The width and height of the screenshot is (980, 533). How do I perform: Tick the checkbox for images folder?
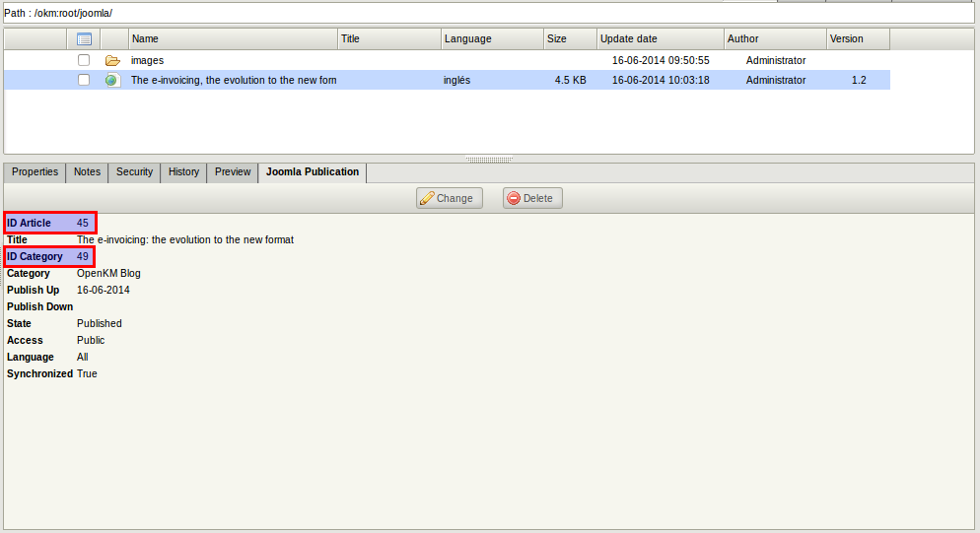(84, 60)
